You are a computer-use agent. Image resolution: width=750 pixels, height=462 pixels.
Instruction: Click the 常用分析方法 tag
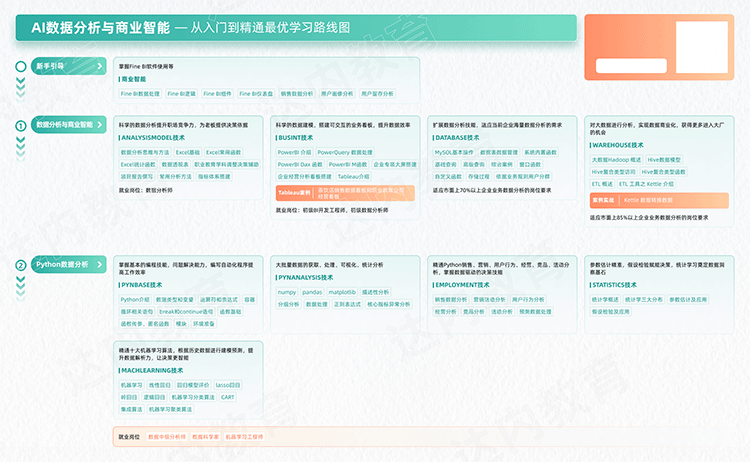(x=175, y=176)
